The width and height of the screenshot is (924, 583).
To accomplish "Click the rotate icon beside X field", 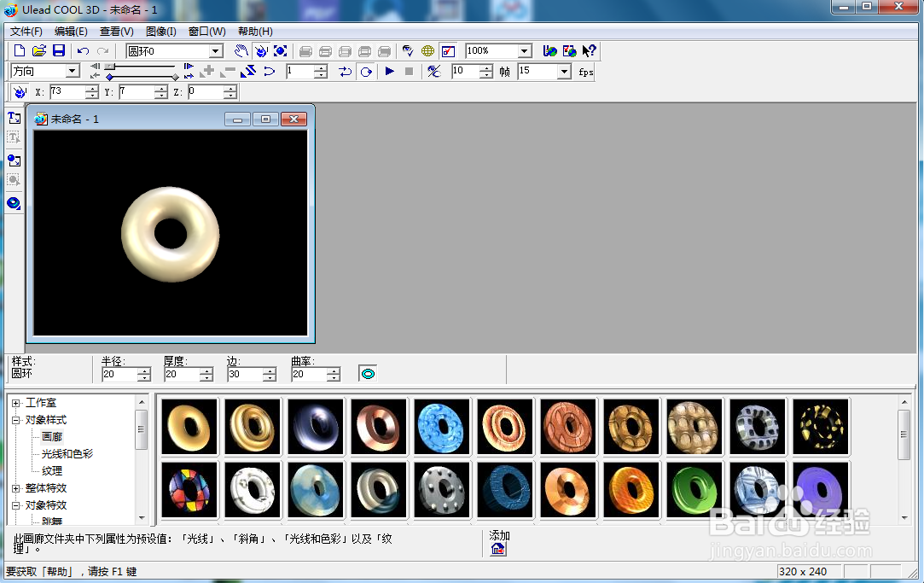I will pos(20,92).
